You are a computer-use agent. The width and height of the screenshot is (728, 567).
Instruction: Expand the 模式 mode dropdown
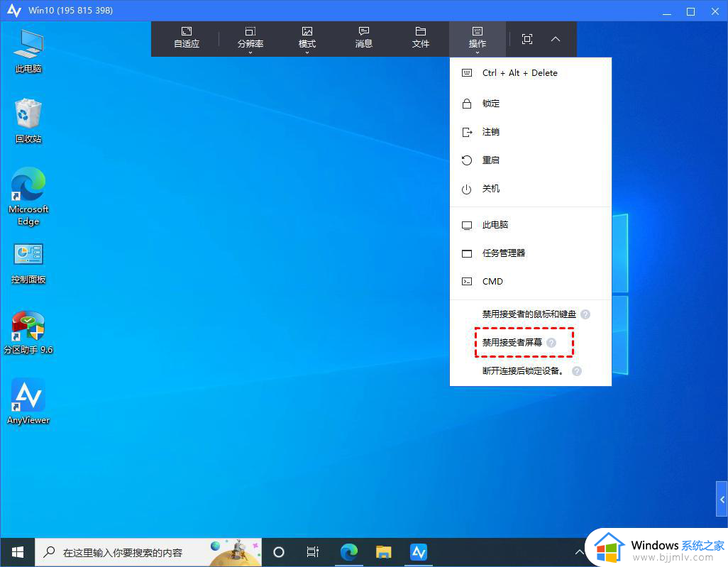tap(307, 39)
